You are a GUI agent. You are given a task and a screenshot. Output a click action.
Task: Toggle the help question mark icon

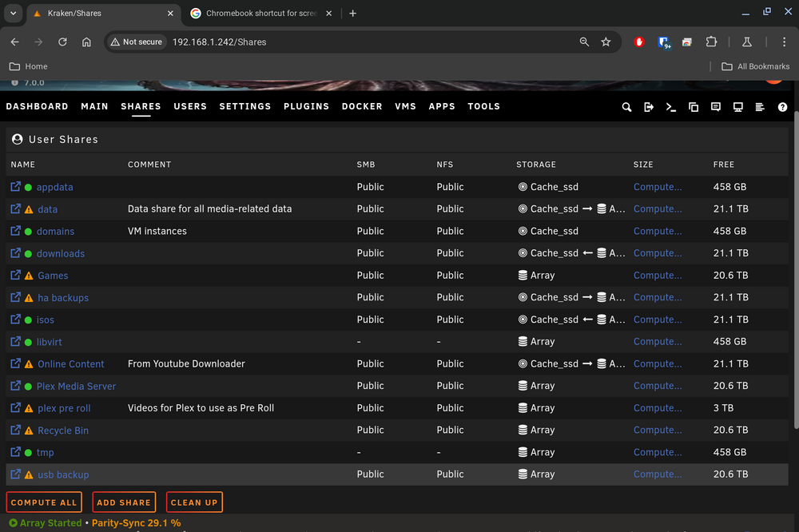[783, 107]
